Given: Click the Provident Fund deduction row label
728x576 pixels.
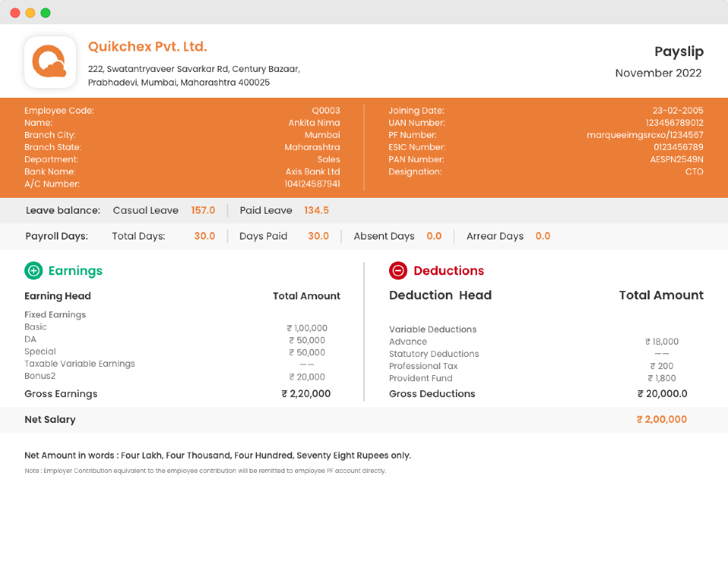Looking at the screenshot, I should [420, 378].
